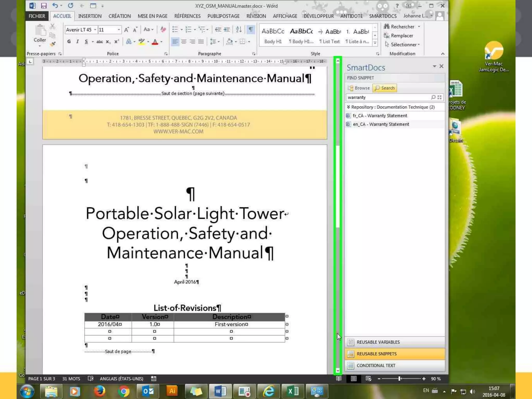Select en_CA - Warranty Statement snippet
Viewport: 532px width, 399px height.
click(x=381, y=124)
